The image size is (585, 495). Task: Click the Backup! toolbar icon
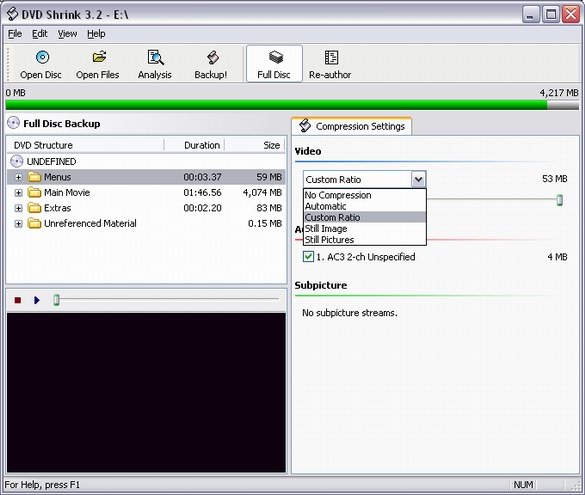point(213,57)
